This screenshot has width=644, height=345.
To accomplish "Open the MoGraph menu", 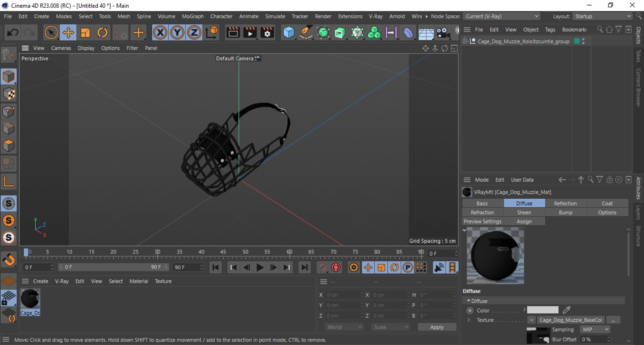I will coord(193,16).
